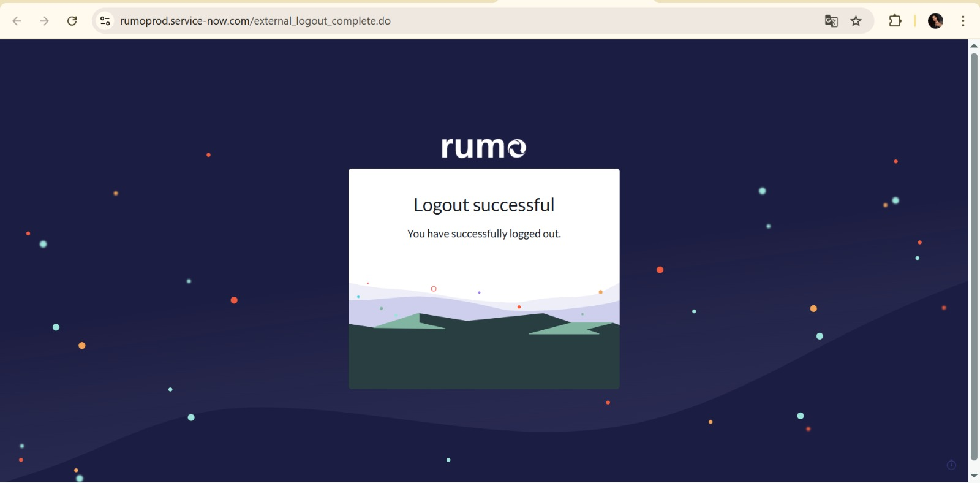
Task: Open the Google Translate page icon
Action: [831, 21]
